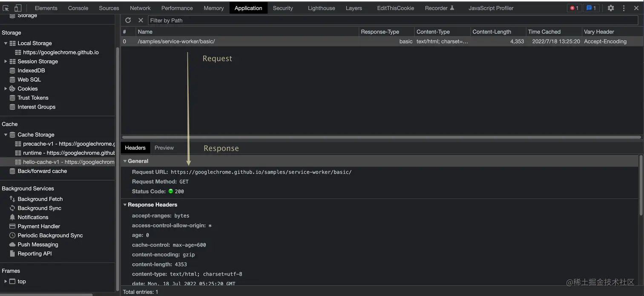Select hello-cache-v1 cache entry
This screenshot has width=644, height=296.
(x=58, y=162)
